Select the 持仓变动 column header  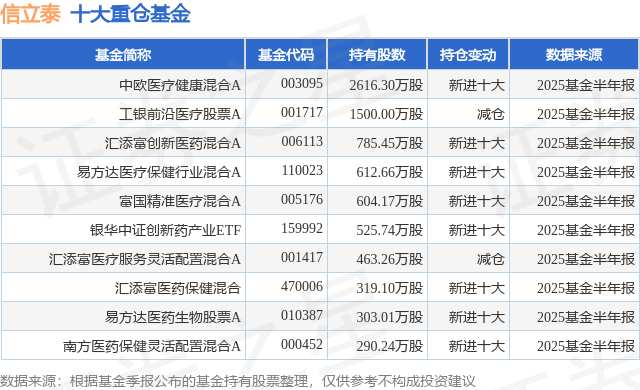(468, 55)
